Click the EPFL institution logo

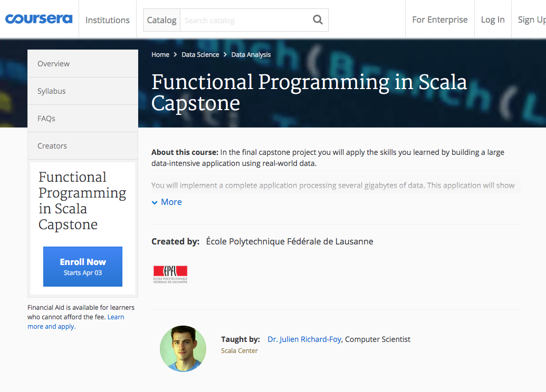170,275
